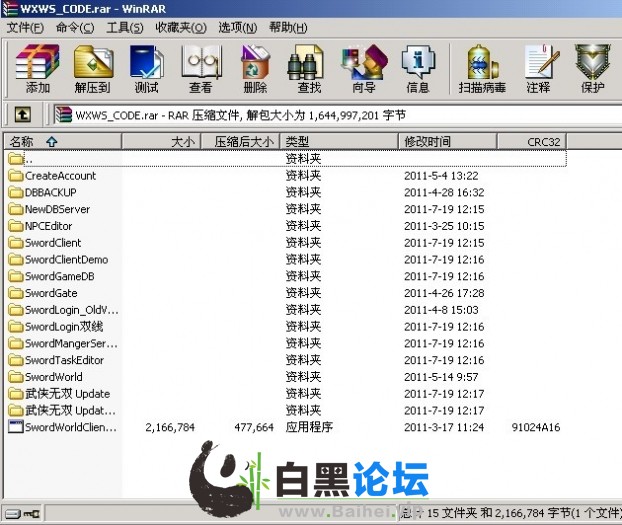Click the status bar folder count summary

512,513
